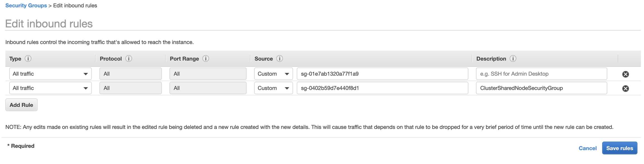
Task: Edit source field containing sg-0402b59d7e440f8d1
Action: click(x=382, y=88)
